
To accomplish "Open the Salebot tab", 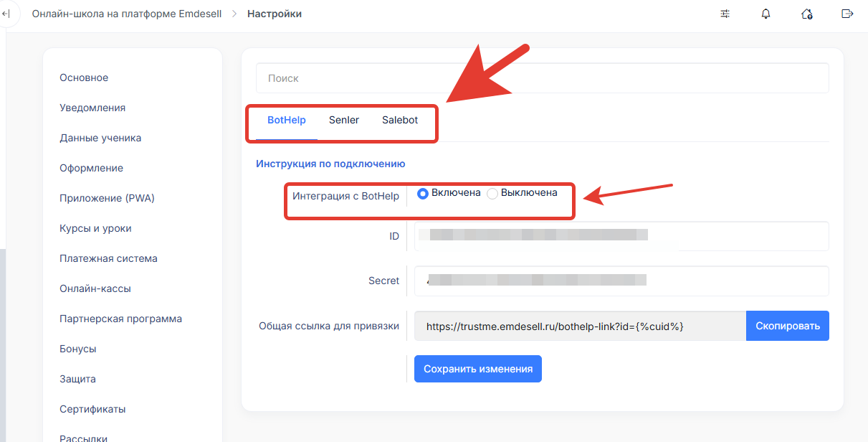I will click(400, 120).
